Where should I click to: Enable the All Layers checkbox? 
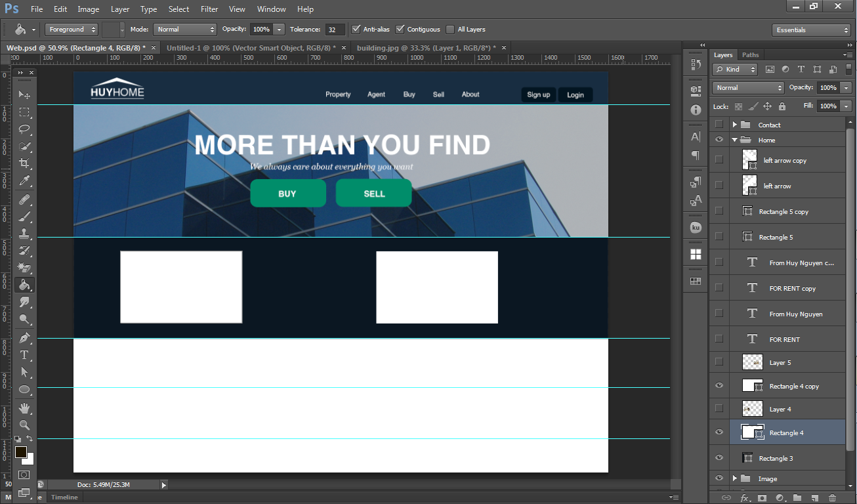pyautogui.click(x=450, y=30)
